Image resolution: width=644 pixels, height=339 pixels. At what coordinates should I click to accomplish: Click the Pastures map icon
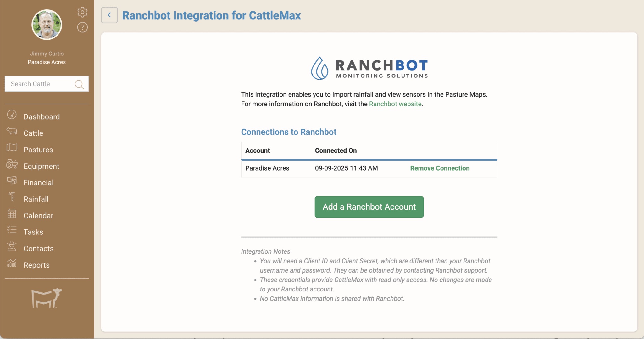(x=12, y=147)
